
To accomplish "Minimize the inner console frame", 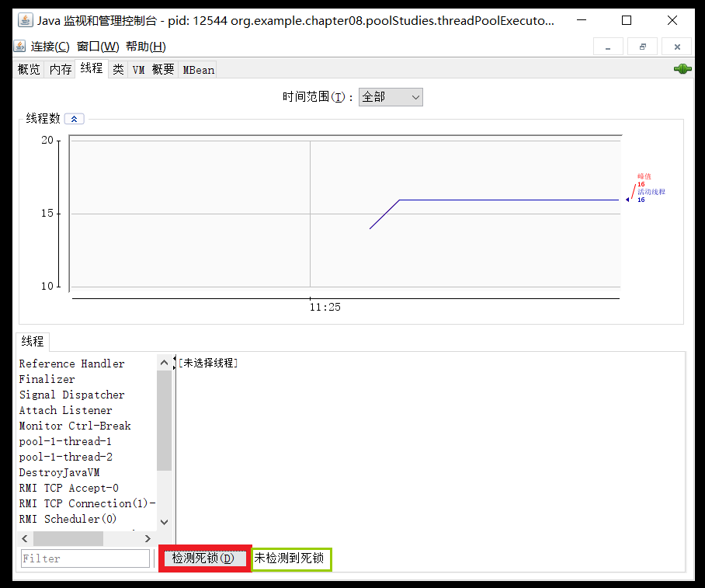I will pos(608,47).
